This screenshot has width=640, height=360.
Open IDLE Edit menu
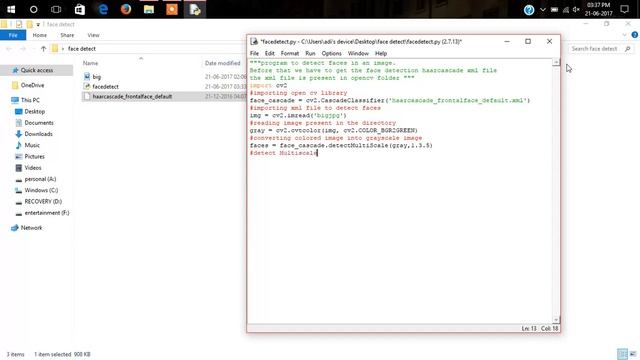pos(269,53)
